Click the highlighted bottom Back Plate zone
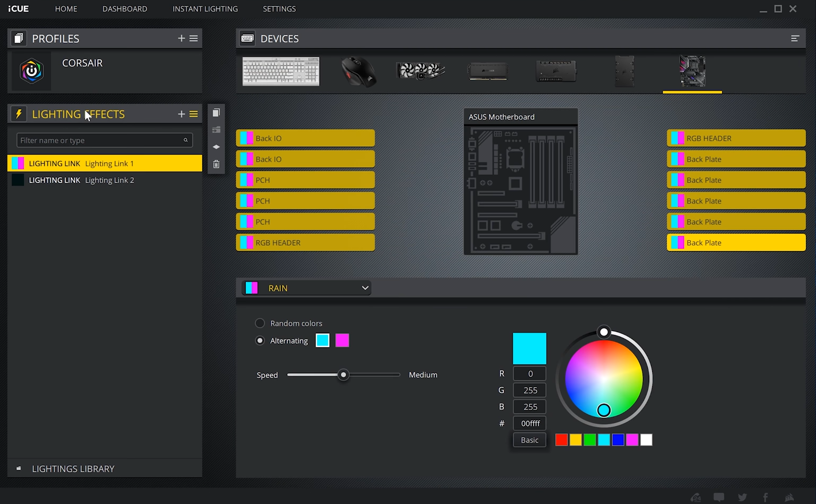This screenshot has width=816, height=504. click(736, 243)
